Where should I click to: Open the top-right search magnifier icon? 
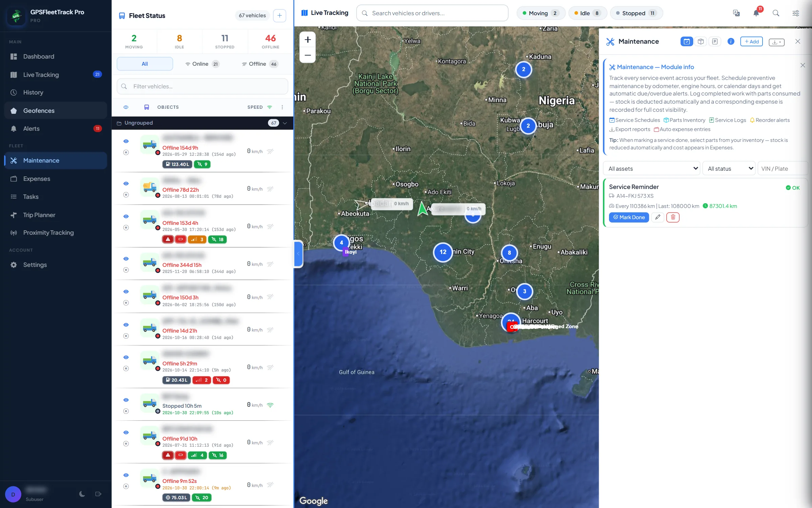pyautogui.click(x=776, y=13)
